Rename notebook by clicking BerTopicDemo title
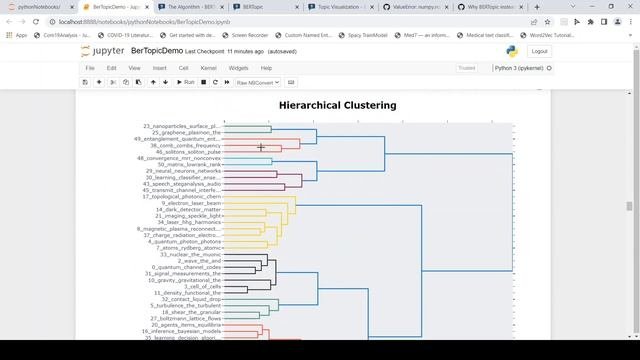 (x=157, y=51)
